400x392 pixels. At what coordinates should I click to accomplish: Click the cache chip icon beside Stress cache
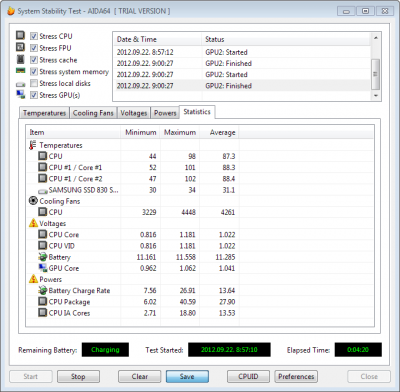(x=21, y=59)
